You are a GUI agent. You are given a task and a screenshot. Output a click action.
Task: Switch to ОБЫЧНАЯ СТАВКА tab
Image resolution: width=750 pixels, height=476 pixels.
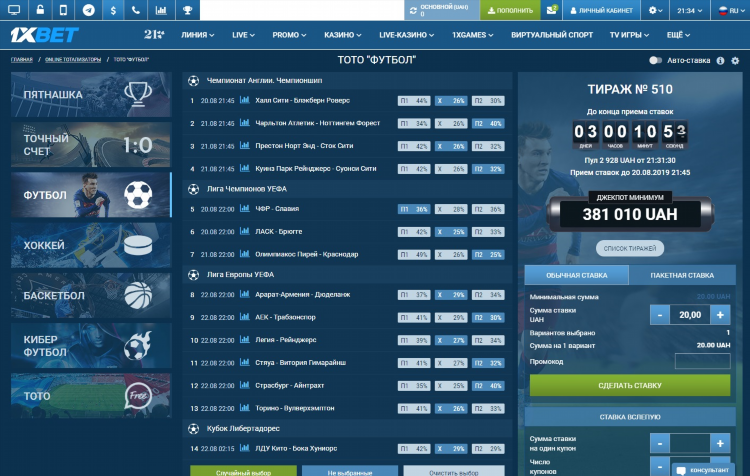click(x=576, y=275)
